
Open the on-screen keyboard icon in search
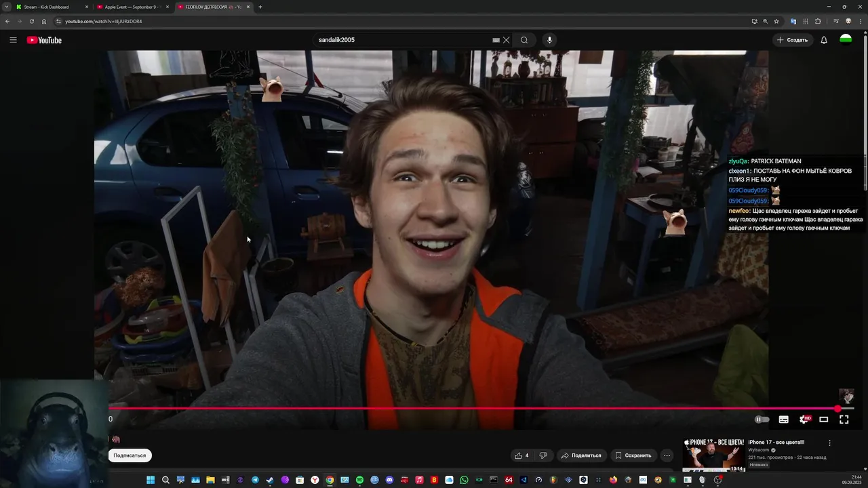tap(496, 40)
